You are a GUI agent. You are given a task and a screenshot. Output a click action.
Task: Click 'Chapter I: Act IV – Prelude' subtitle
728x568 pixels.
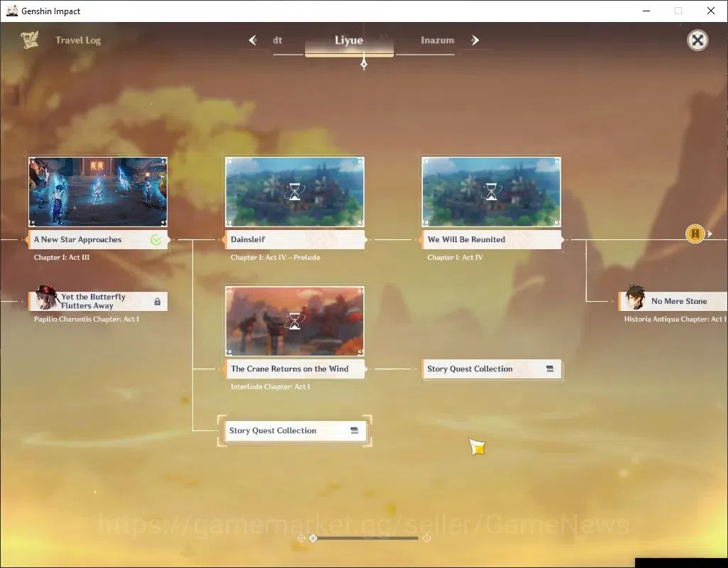[x=275, y=257]
